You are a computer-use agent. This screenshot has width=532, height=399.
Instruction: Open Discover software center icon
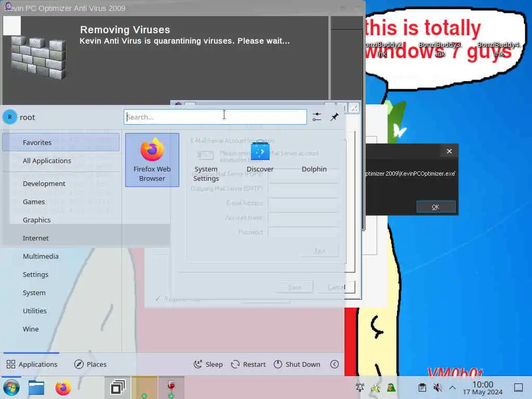260,160
